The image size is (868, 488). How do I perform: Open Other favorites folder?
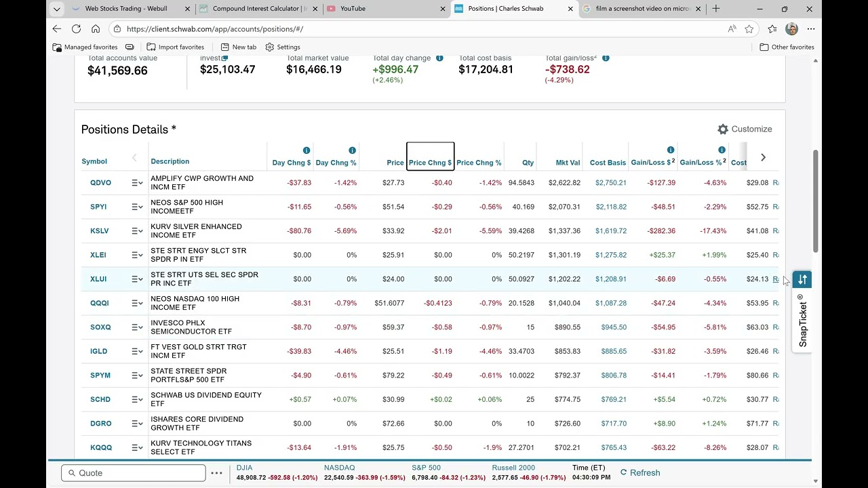click(787, 47)
